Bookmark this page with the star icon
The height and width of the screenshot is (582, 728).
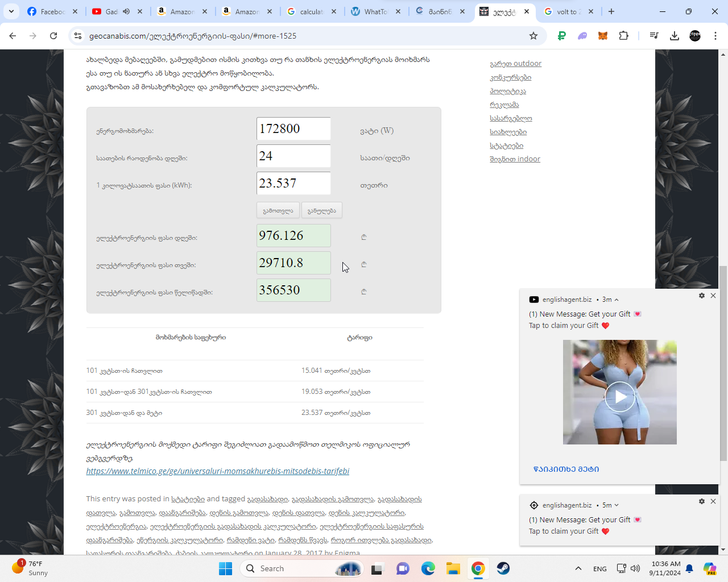click(x=533, y=36)
